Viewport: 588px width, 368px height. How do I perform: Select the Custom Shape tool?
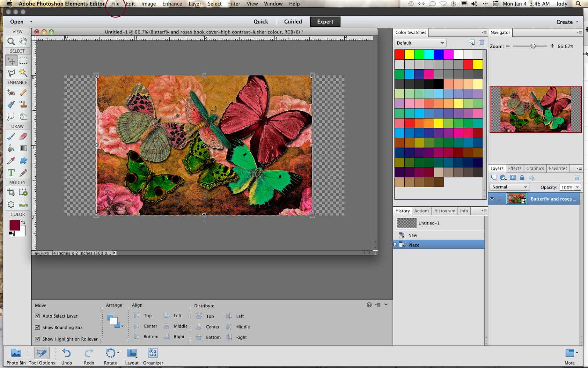(x=23, y=160)
